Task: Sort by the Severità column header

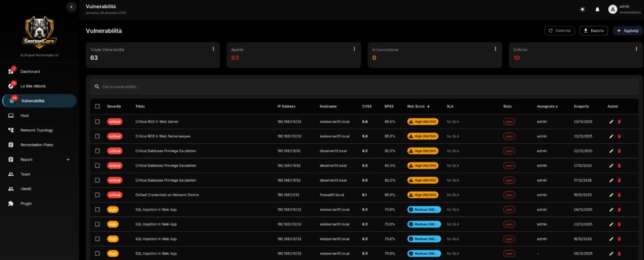Action: click(x=114, y=106)
